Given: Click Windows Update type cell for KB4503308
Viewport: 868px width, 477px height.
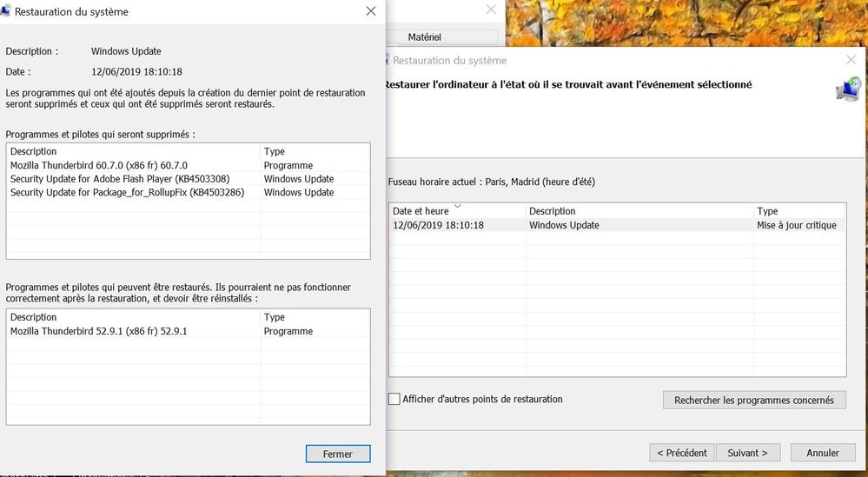Looking at the screenshot, I should pyautogui.click(x=299, y=179).
